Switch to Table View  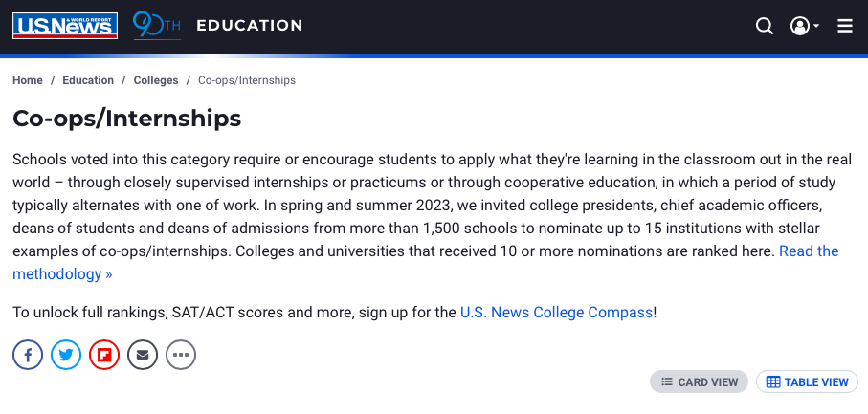tap(807, 381)
